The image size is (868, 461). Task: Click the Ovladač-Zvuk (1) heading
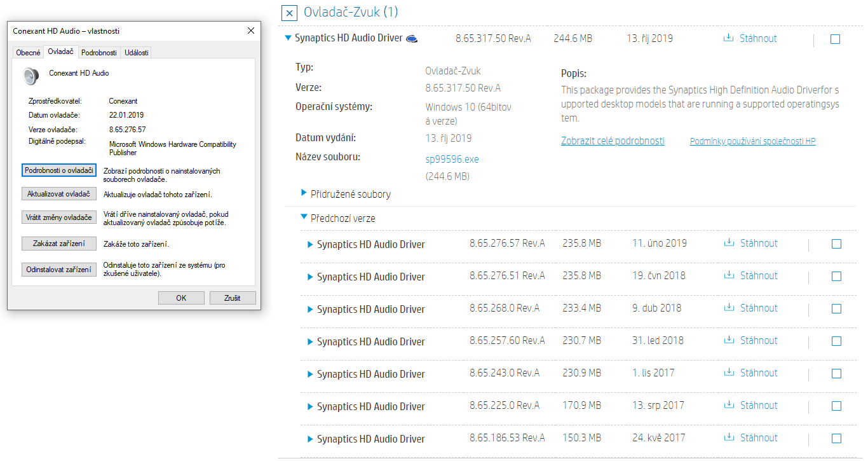351,12
